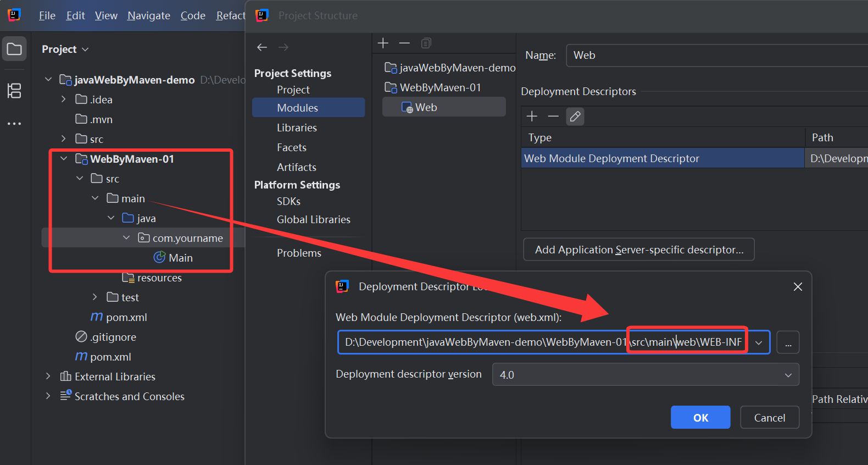
Task: Expand Scratches and Consoles node
Action: (x=48, y=396)
